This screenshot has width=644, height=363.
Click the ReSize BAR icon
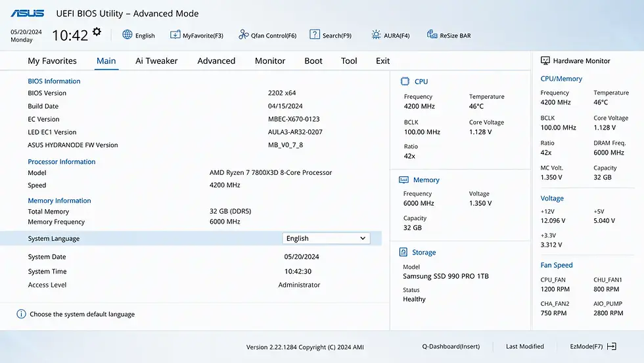432,35
